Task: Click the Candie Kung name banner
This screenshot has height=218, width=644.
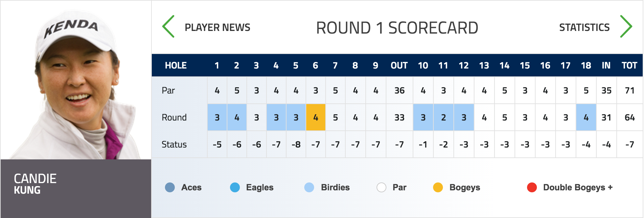Action: coord(76,188)
